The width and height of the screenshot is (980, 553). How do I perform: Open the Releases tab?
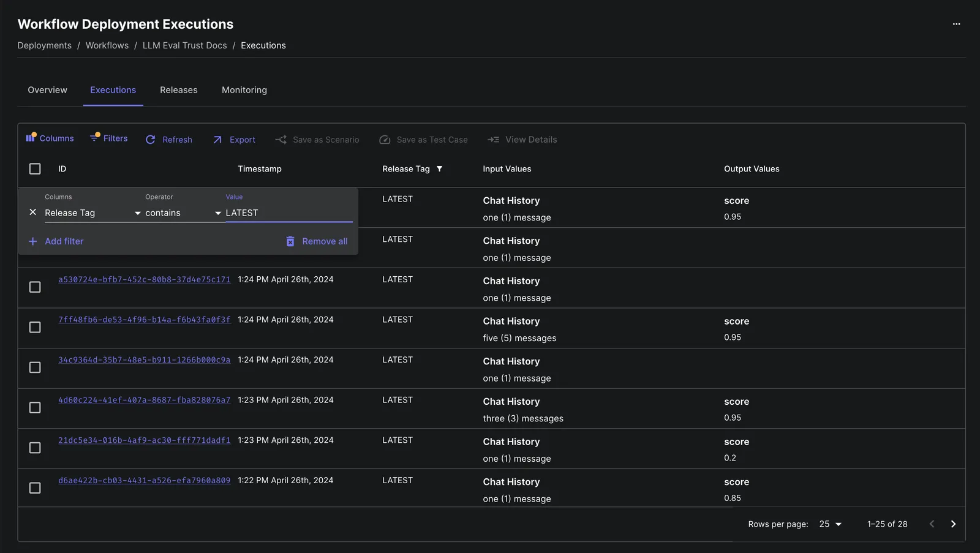click(x=179, y=90)
